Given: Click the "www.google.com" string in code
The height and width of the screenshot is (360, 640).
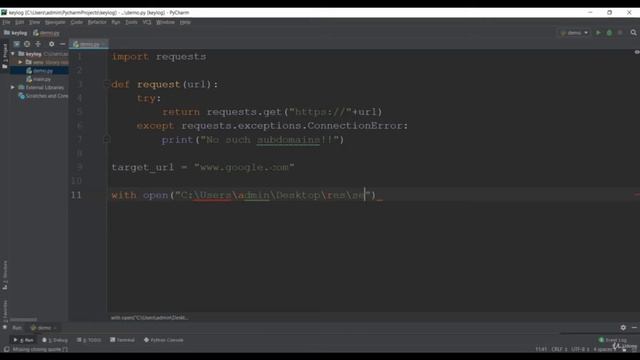Looking at the screenshot, I should click(244, 167).
